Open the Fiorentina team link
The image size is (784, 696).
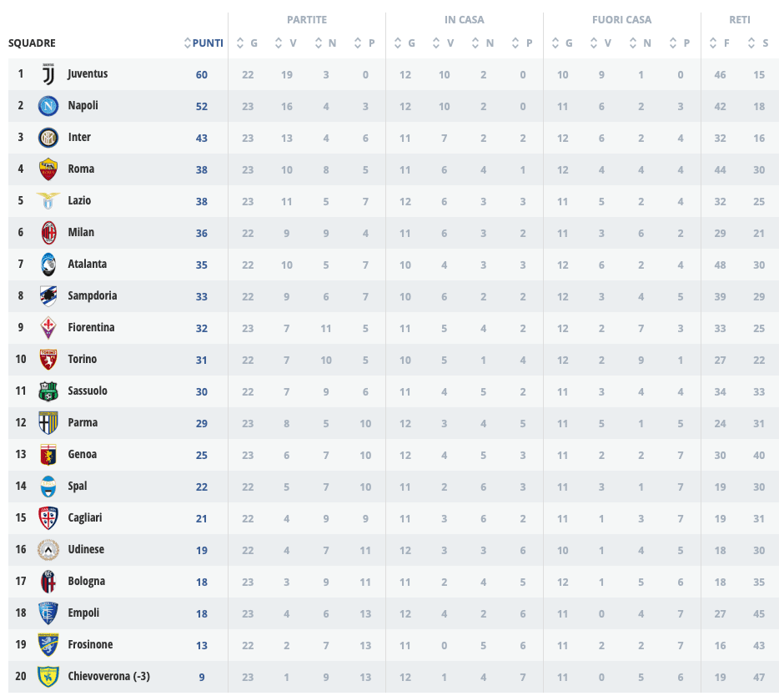click(91, 327)
